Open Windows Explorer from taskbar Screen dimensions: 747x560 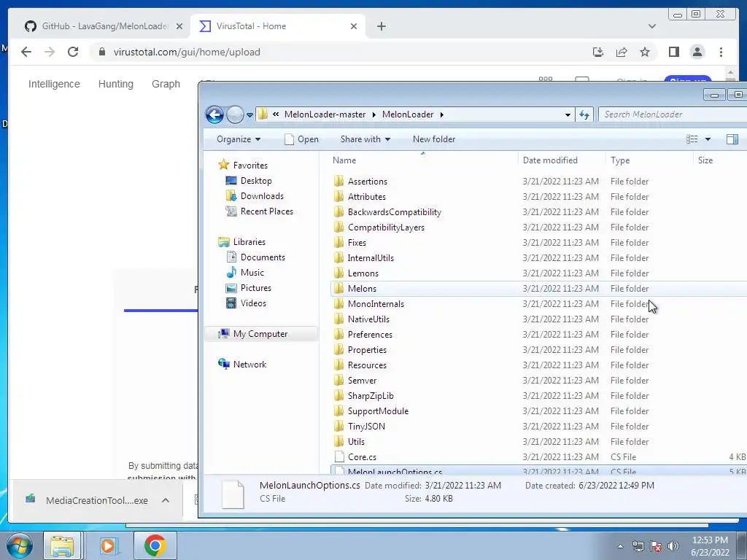pyautogui.click(x=63, y=545)
